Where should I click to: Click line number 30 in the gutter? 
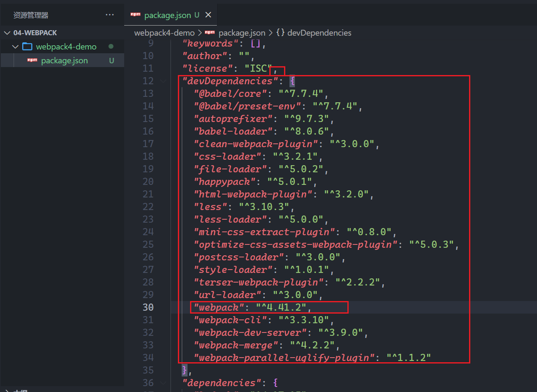tap(148, 307)
